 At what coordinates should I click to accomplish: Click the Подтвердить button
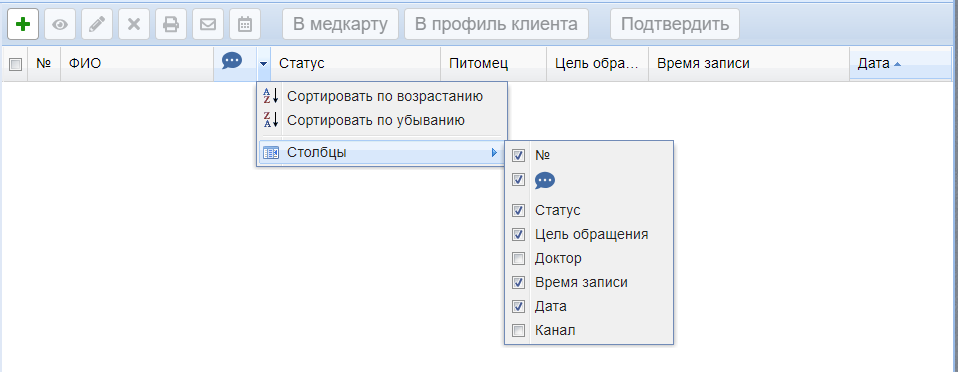(x=675, y=24)
